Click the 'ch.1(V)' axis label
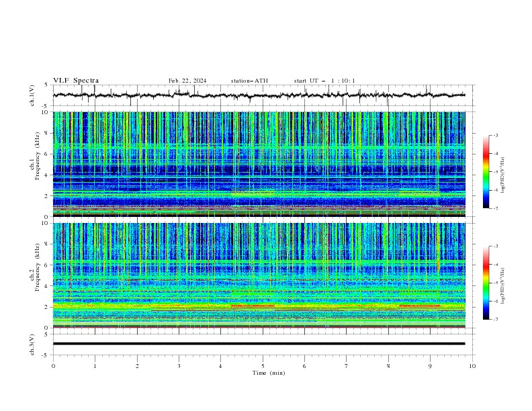532x411 pixels. (32, 95)
